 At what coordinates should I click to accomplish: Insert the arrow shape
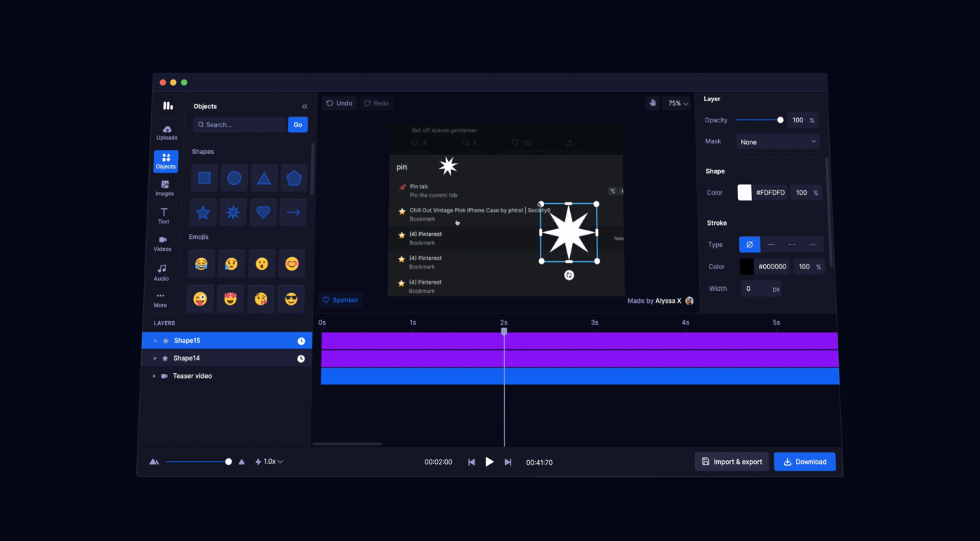click(293, 212)
